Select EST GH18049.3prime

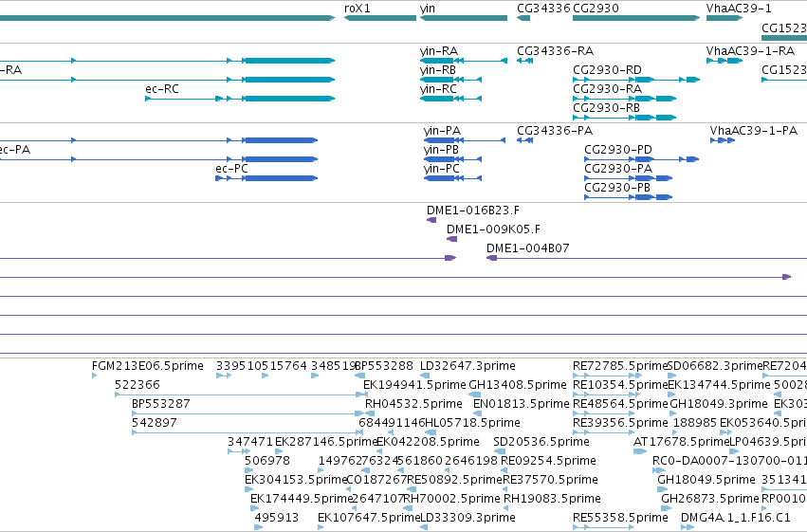[673, 413]
